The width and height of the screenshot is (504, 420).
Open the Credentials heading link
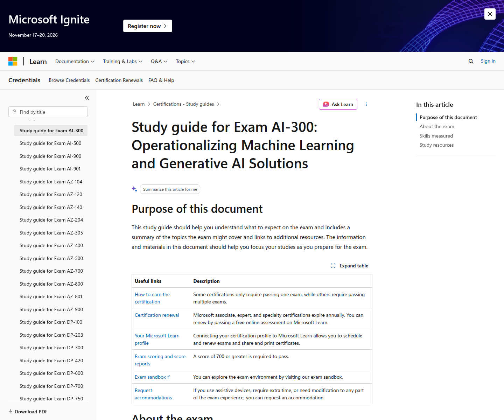[x=24, y=80]
